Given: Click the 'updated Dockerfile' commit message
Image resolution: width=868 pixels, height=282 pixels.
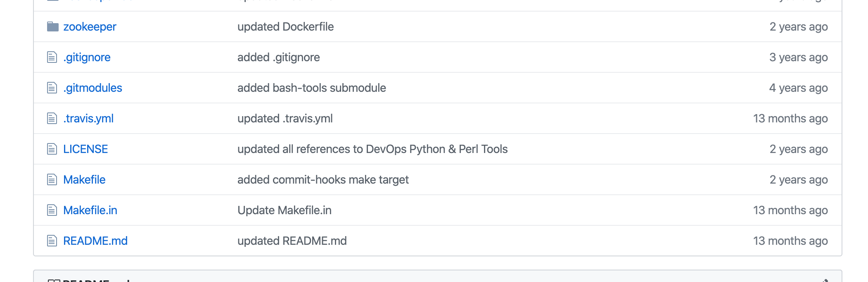Looking at the screenshot, I should (x=286, y=26).
